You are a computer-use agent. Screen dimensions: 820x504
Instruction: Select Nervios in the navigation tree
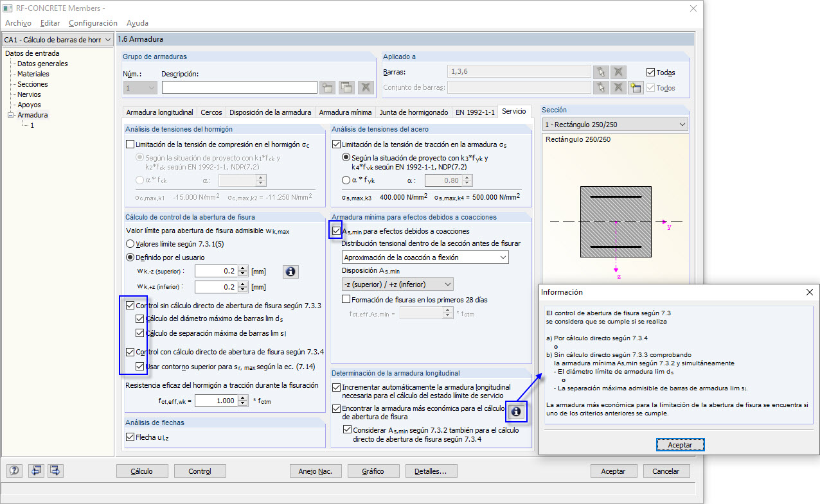coord(30,94)
